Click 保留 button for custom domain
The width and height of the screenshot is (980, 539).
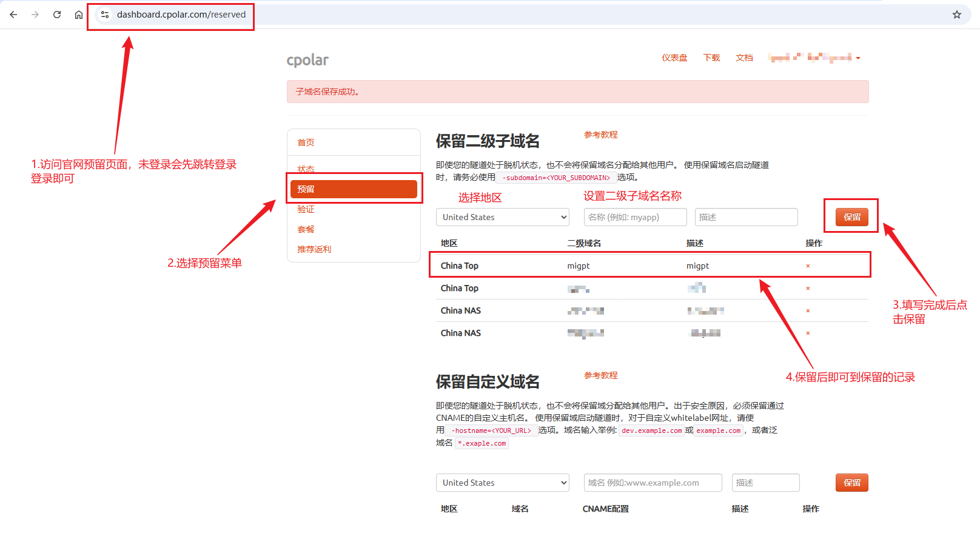851,483
